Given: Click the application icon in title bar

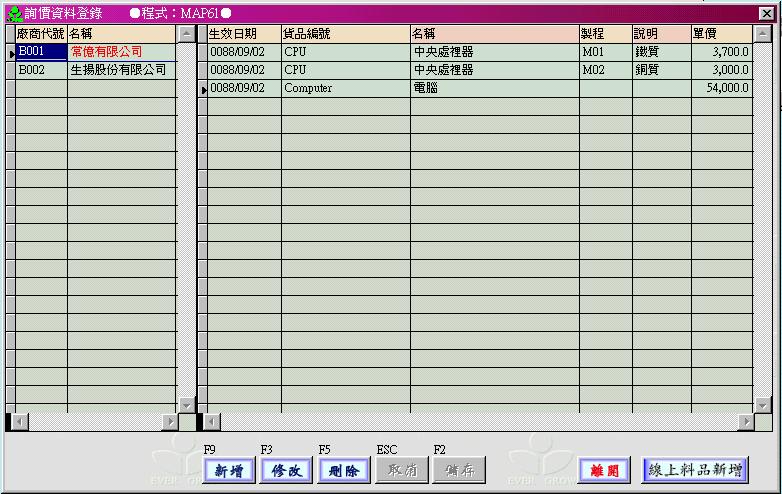Looking at the screenshot, I should tap(13, 13).
